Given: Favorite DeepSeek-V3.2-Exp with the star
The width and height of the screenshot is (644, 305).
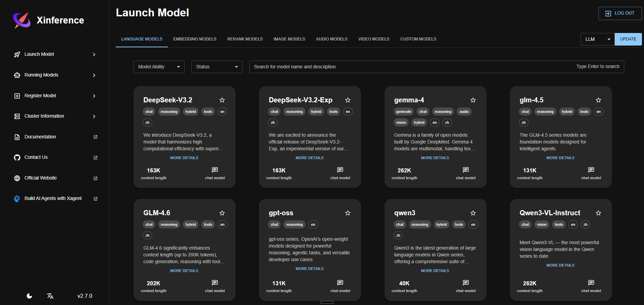Looking at the screenshot, I should (348, 100).
